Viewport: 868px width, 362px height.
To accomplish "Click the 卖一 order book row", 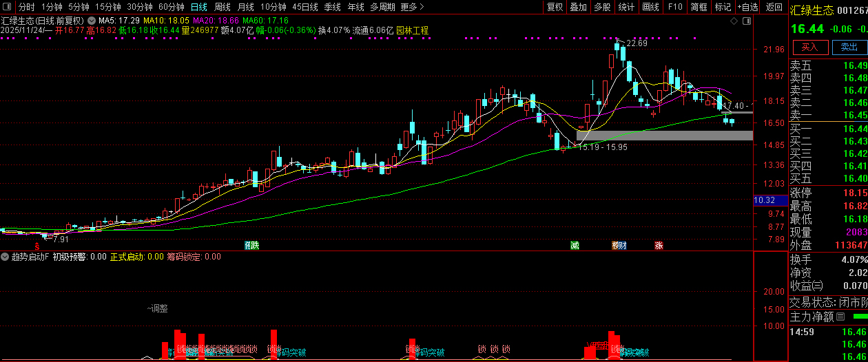I will 828,115.
